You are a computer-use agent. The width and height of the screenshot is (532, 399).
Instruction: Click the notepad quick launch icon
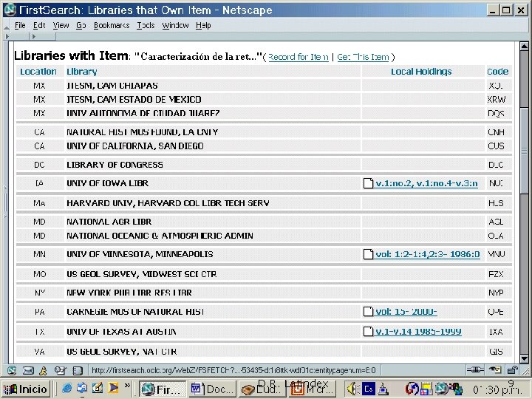(x=98, y=387)
